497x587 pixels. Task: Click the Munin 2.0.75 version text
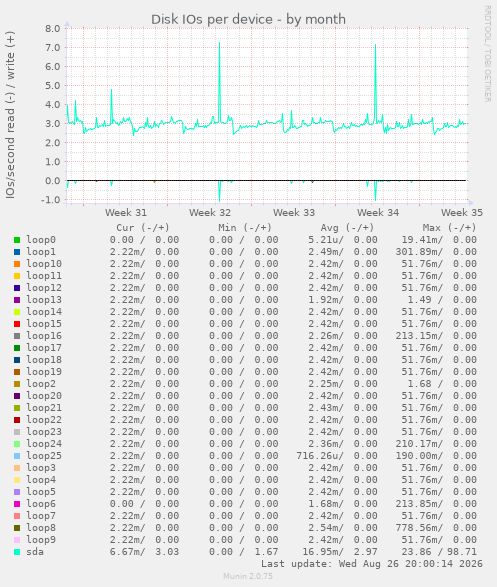tap(248, 576)
